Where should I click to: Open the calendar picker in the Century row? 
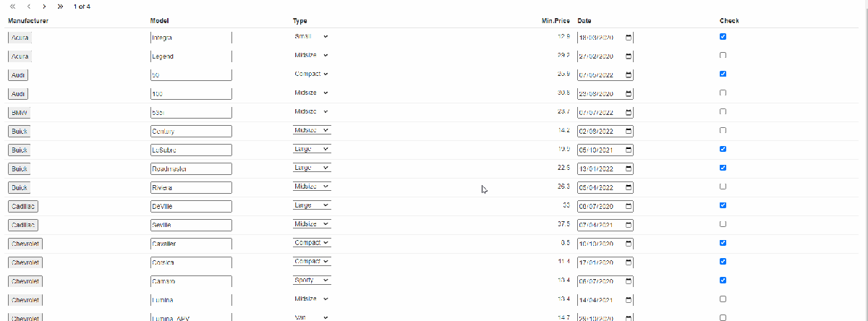[x=628, y=131]
